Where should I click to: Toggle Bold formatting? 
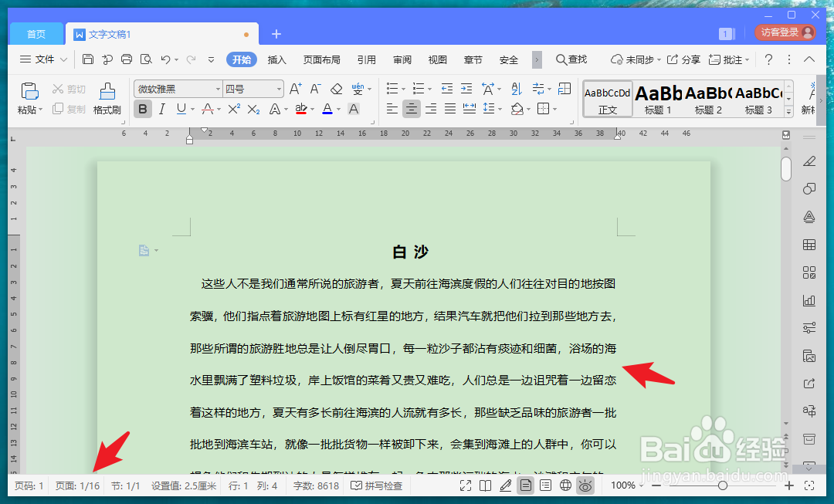(143, 109)
